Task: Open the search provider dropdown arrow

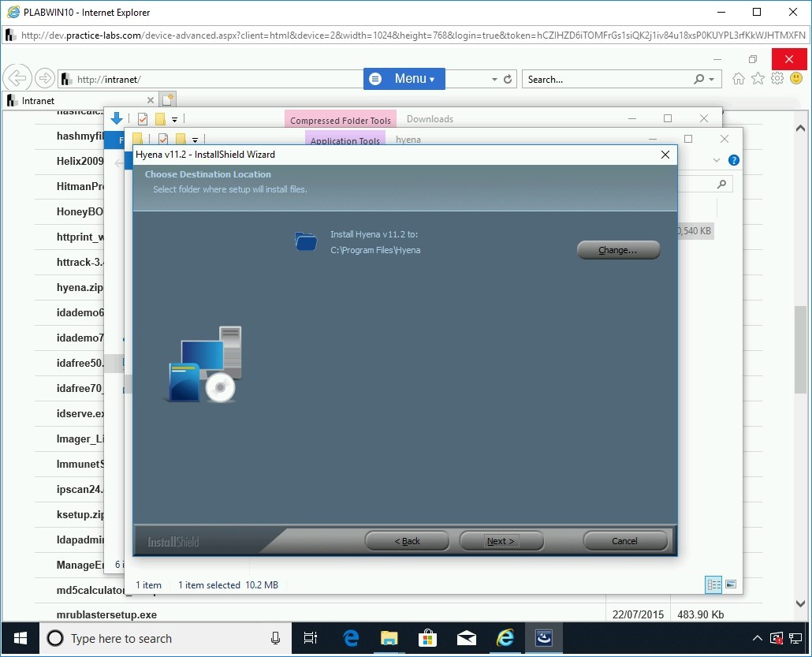Action: click(x=712, y=80)
